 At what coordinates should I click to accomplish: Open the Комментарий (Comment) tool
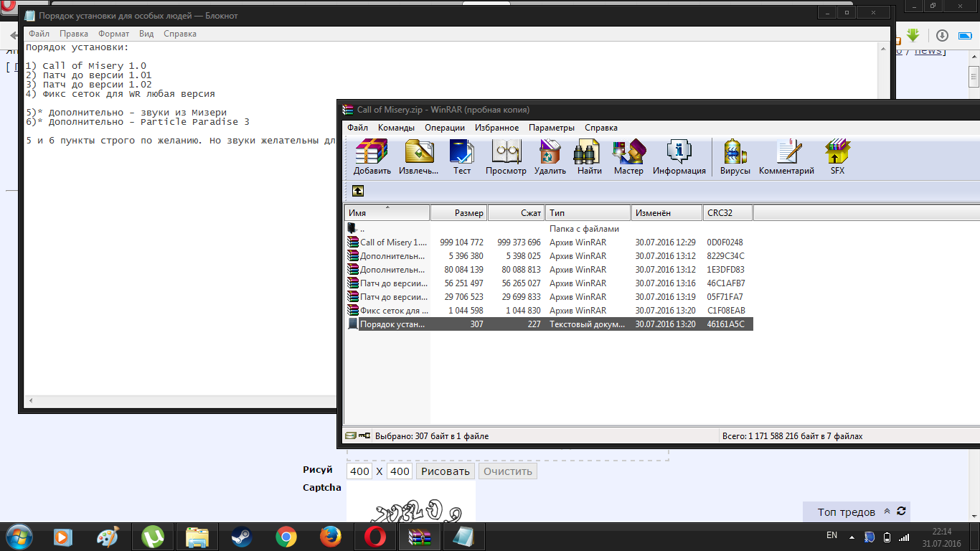[x=787, y=156]
